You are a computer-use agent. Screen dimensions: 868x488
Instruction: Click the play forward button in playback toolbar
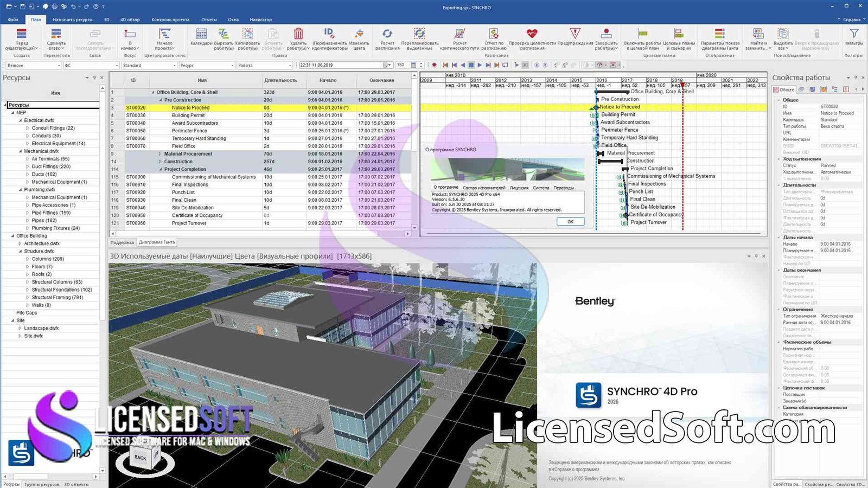480,65
